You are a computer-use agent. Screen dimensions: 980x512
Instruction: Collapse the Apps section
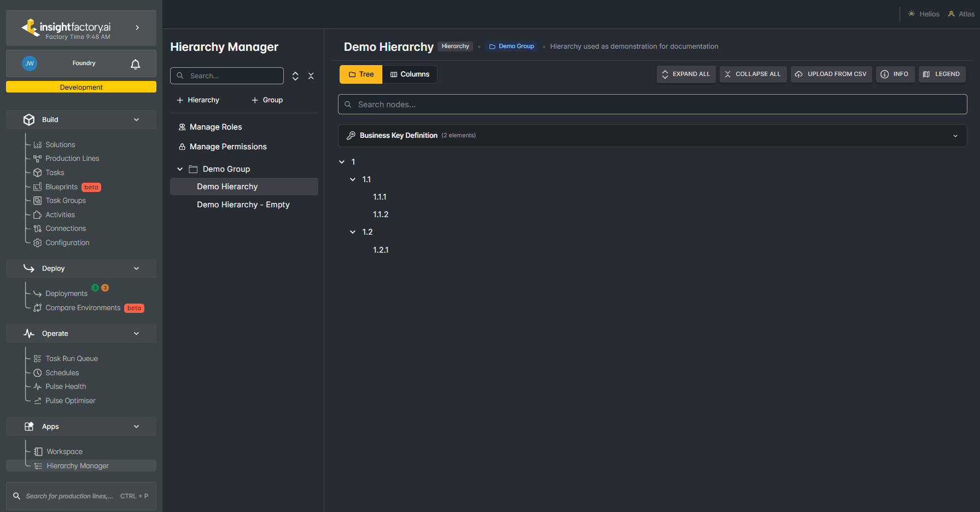(136, 427)
